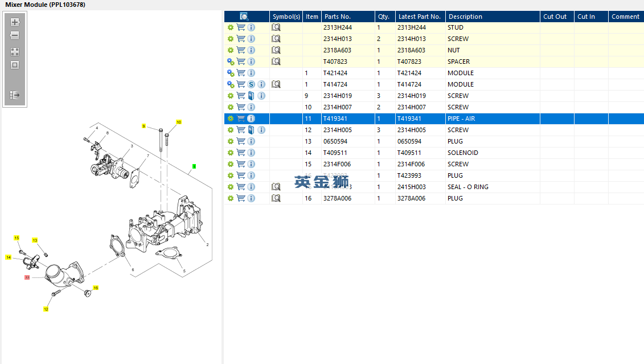Viewport: 644px width, 364px height.
Task: Select latest part number 2415H003
Action: click(420, 187)
